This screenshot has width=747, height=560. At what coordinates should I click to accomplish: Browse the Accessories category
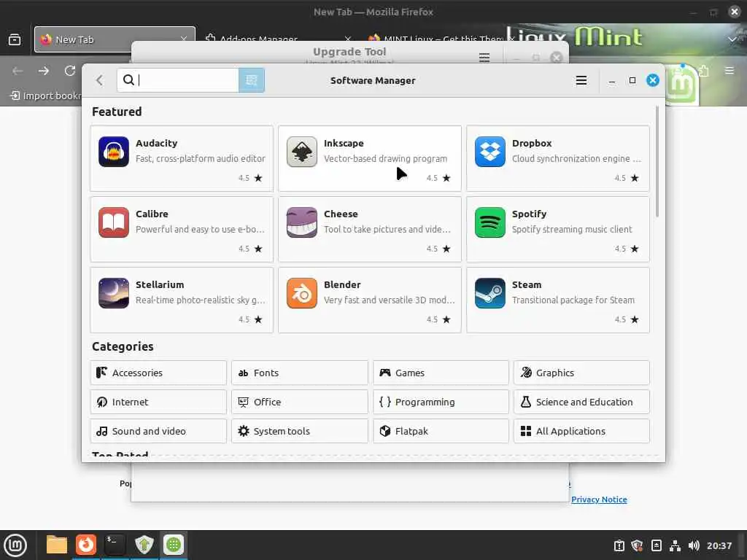(158, 373)
